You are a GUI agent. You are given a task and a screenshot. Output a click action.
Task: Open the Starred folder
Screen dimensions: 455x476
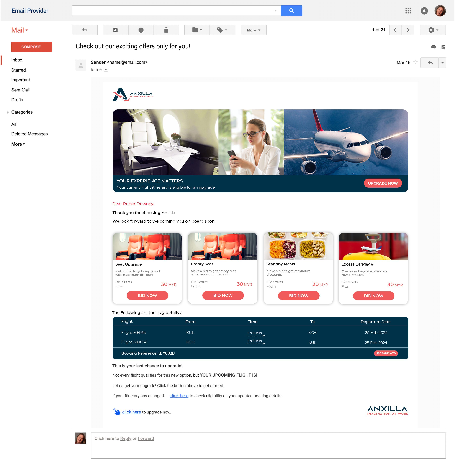click(18, 70)
